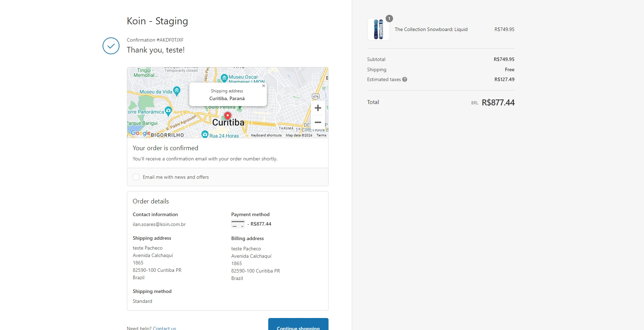Enable Email me with news and offers
Image resolution: width=644 pixels, height=330 pixels.
click(x=136, y=177)
